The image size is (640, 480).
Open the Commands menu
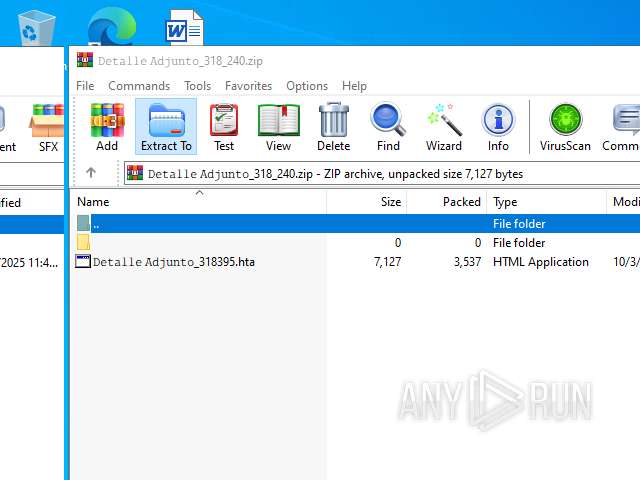coord(139,86)
